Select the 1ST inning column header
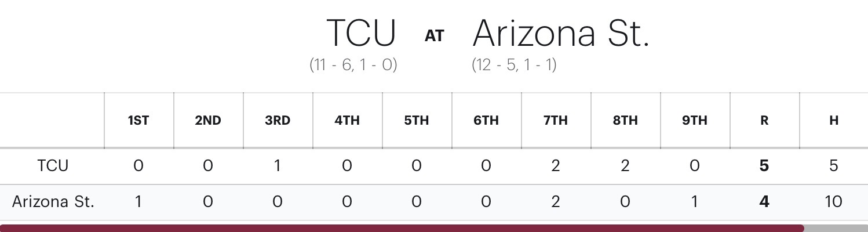 (138, 121)
